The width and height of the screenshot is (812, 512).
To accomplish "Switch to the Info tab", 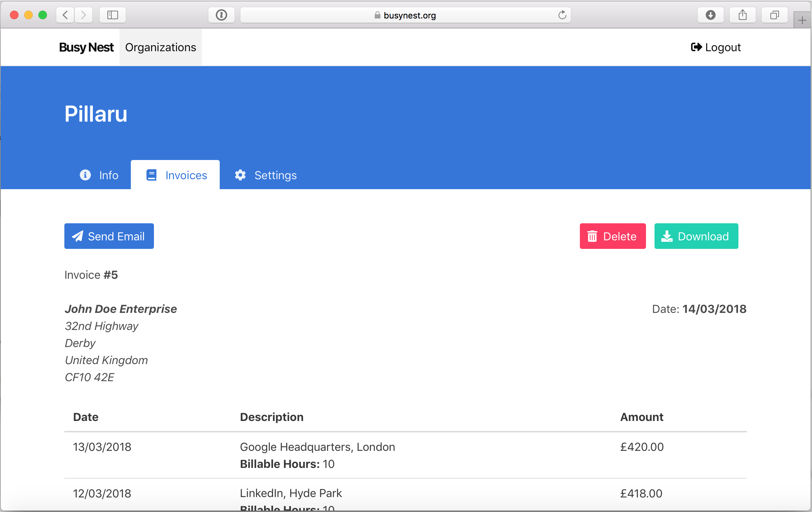I will coord(99,175).
